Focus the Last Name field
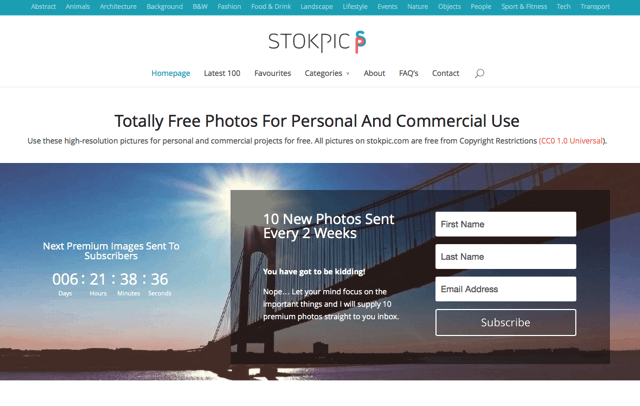 pyautogui.click(x=506, y=257)
